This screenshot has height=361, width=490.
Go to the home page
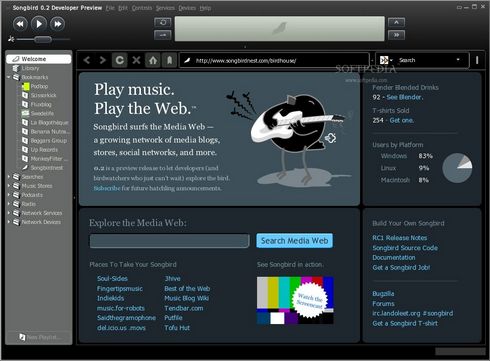[153, 60]
